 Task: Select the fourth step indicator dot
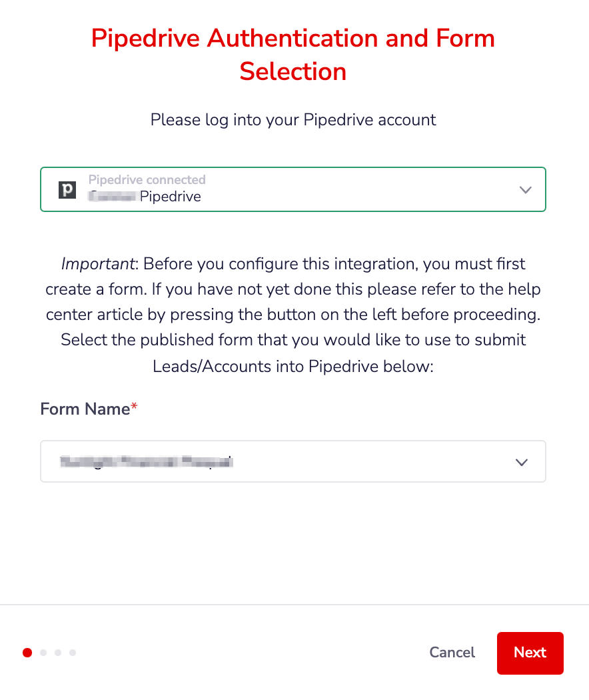point(73,653)
